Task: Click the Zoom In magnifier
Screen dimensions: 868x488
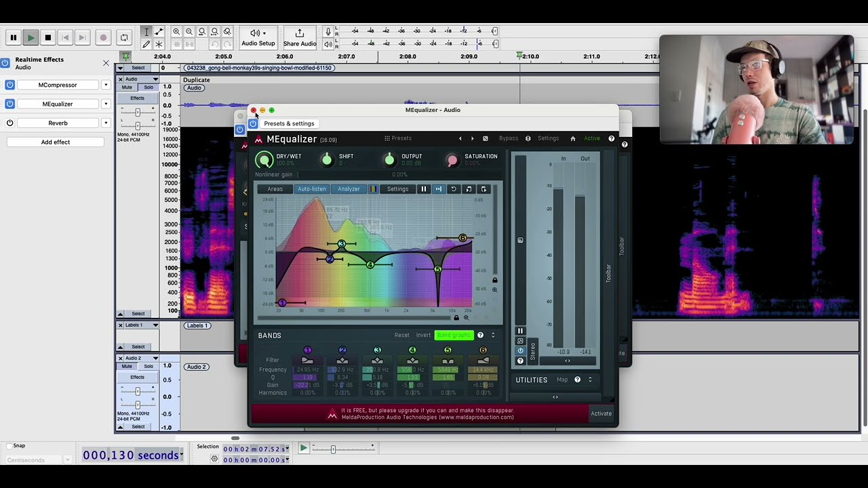Action: [x=176, y=32]
